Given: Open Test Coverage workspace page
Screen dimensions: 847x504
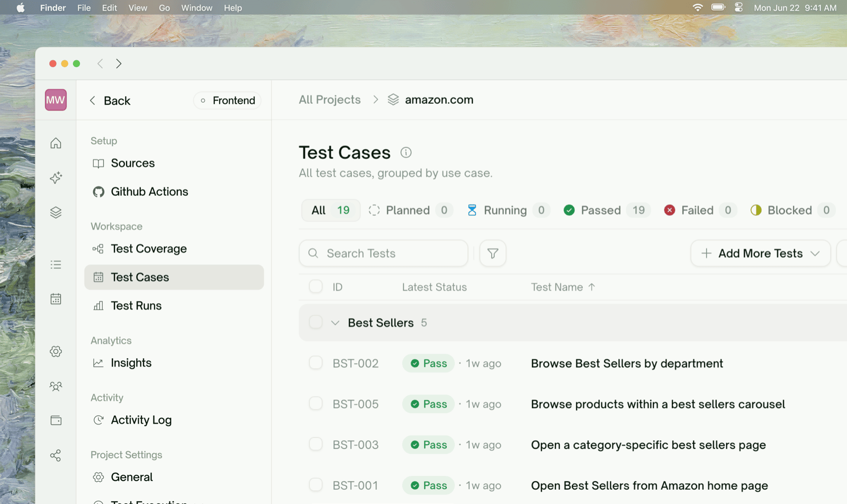Looking at the screenshot, I should (174, 249).
